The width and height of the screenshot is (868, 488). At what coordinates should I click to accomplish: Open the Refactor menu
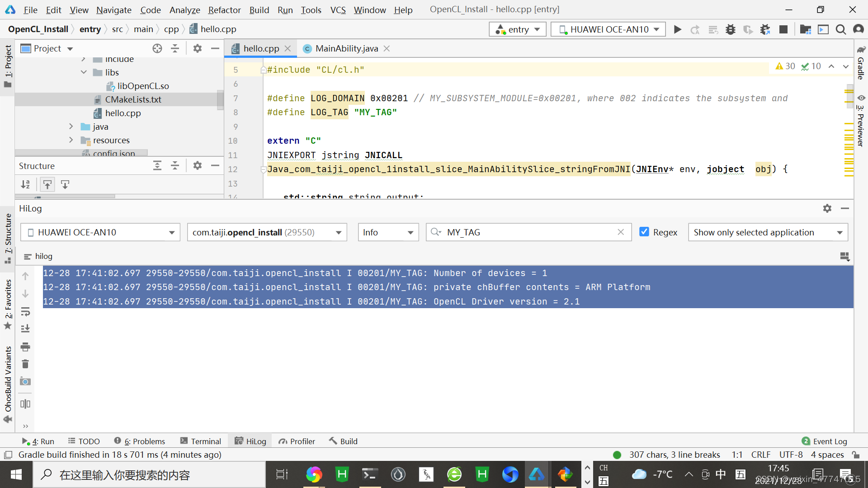tap(224, 9)
